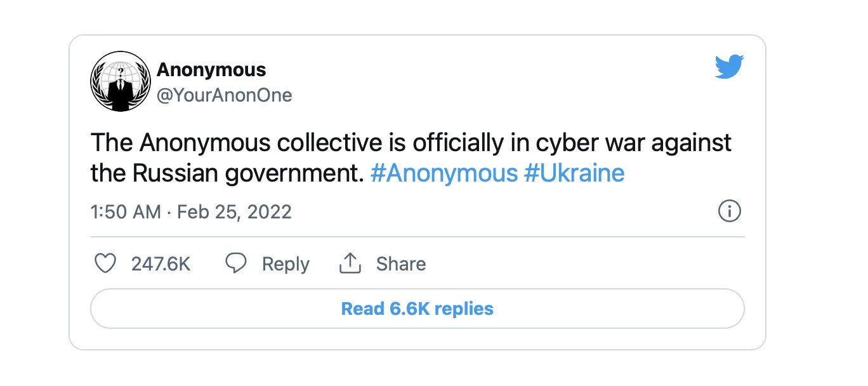Open the Anonymous profile avatar
Image resolution: width=868 pixels, height=386 pixels.
pyautogui.click(x=120, y=81)
